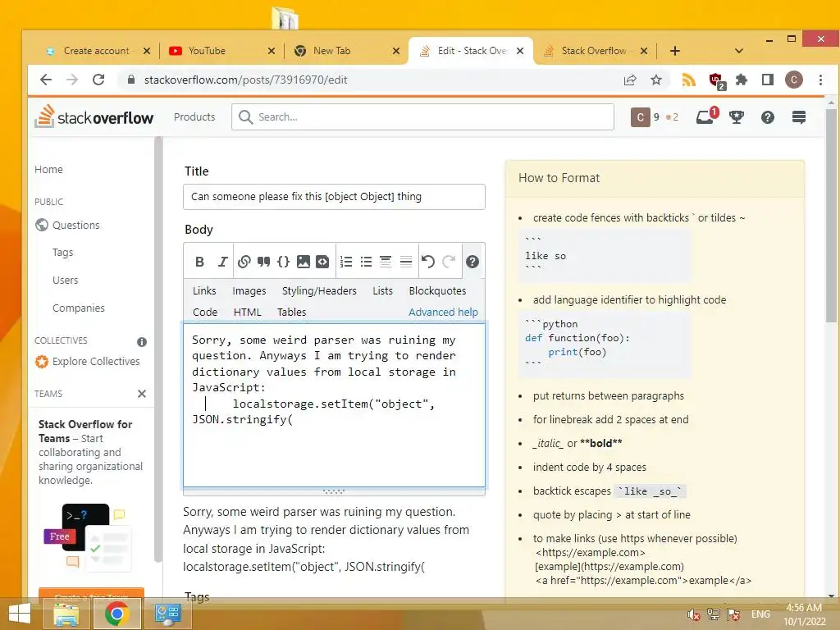Open Stack Overflow inbox with notification
Viewport: 840px width, 630px height.
pyautogui.click(x=706, y=116)
